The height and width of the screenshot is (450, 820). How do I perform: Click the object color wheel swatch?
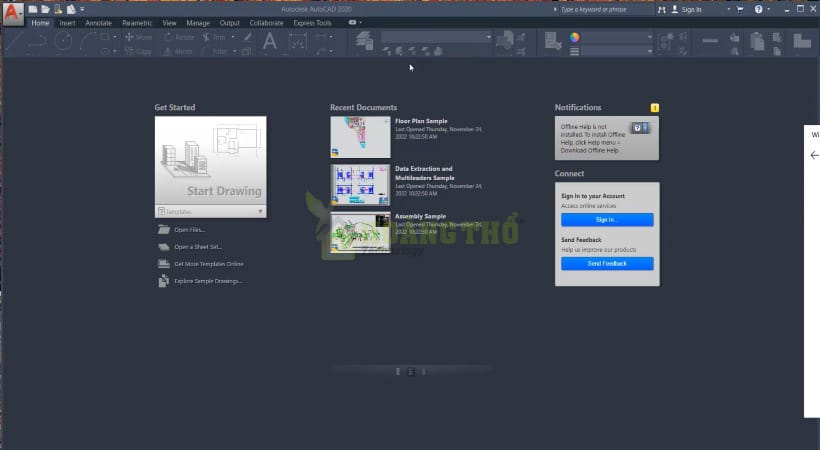point(575,37)
